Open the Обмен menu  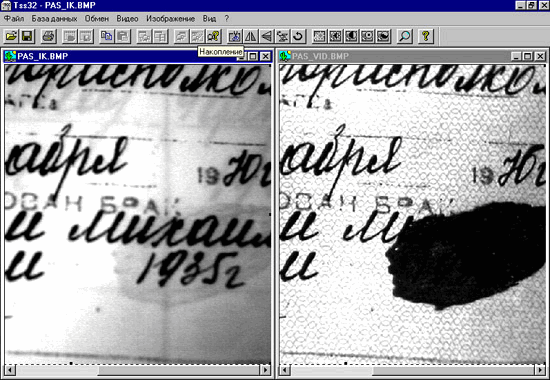(97, 19)
